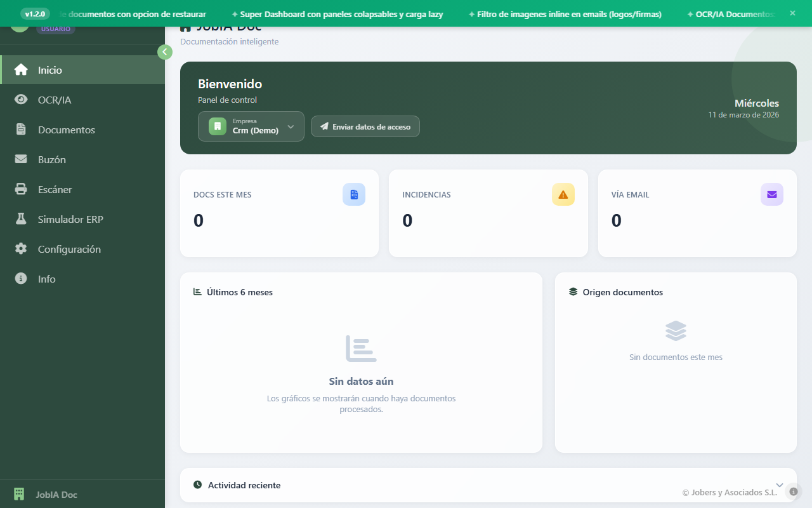This screenshot has width=812, height=508.
Task: Click the email icon on the Vía Email card
Action: (x=772, y=194)
